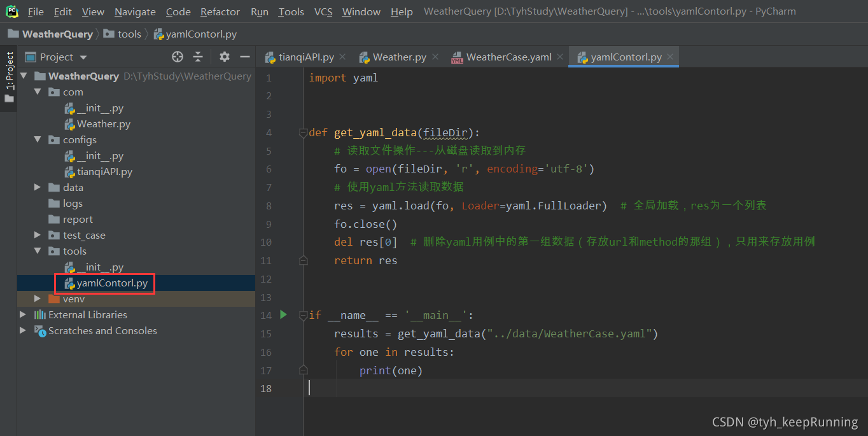Viewport: 868px width, 436px height.
Task: Click fold end marker at line 11
Action: [304, 260]
